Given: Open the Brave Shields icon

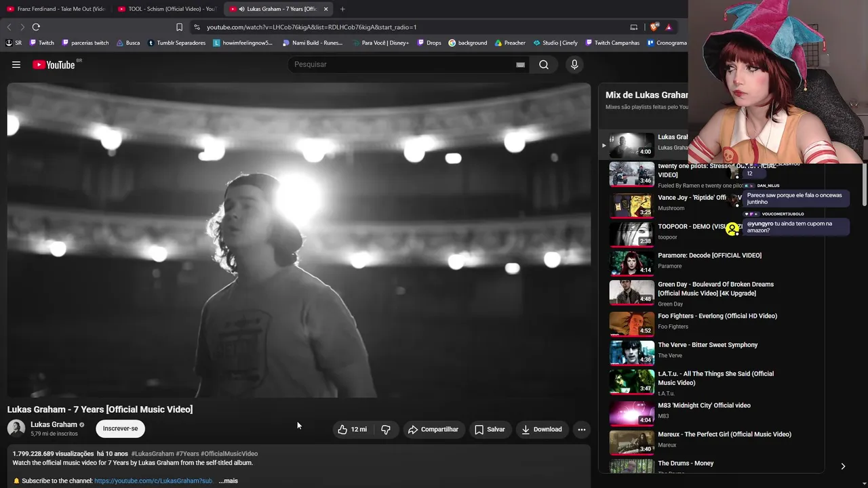Looking at the screenshot, I should pyautogui.click(x=654, y=27).
